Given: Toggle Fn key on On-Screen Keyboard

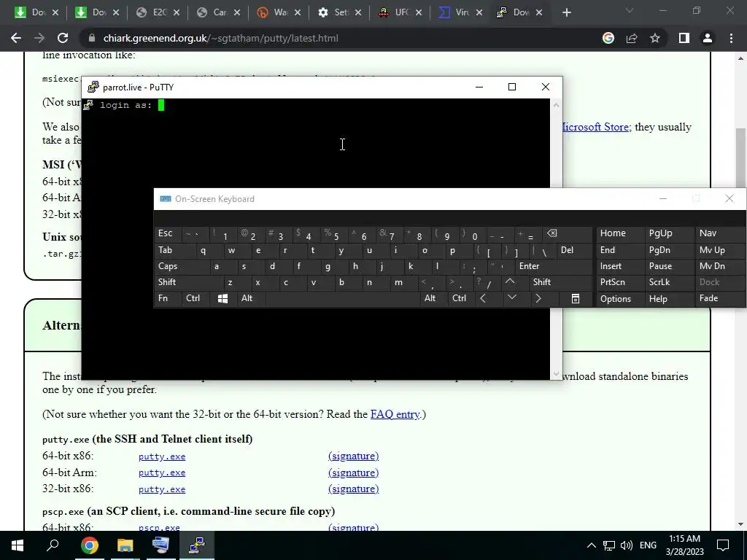Looking at the screenshot, I should 168,298.
